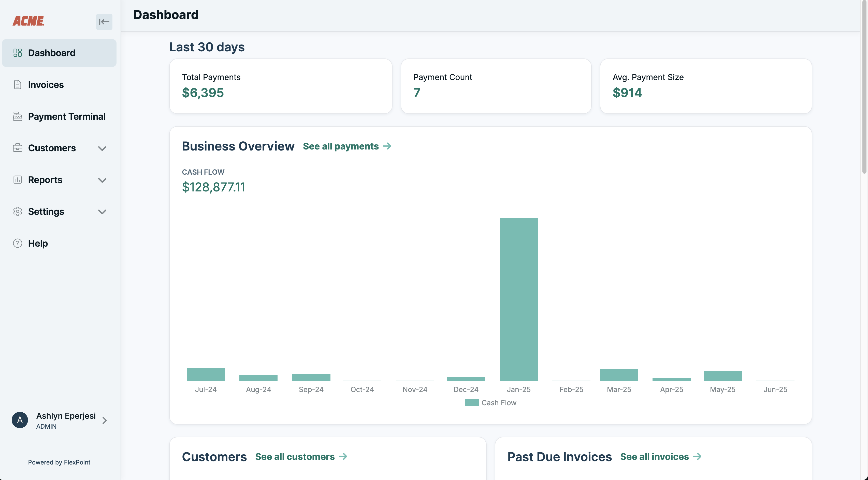
Task: Click the Help question mark icon
Action: coord(18,243)
